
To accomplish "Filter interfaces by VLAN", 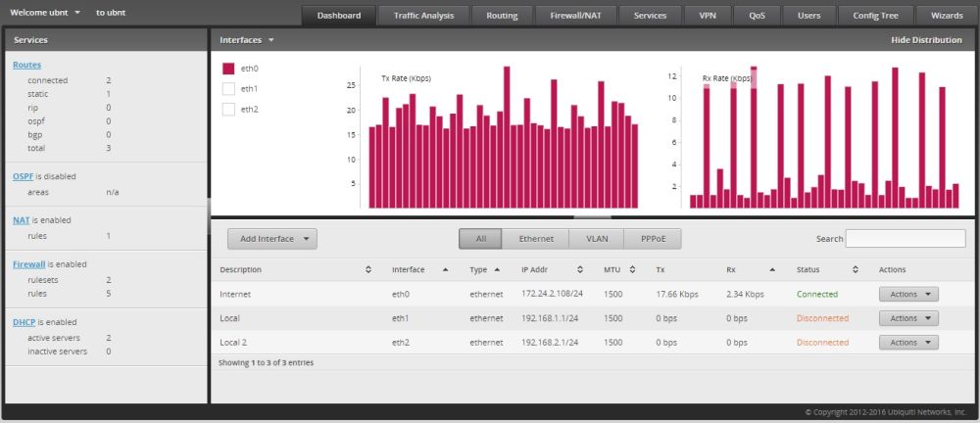I will tap(596, 239).
